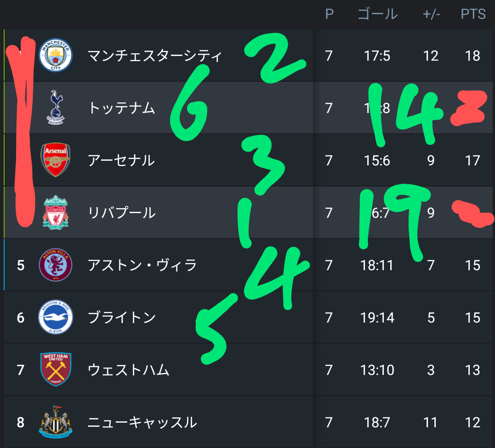Tap the アーセナル team name

pos(121,160)
